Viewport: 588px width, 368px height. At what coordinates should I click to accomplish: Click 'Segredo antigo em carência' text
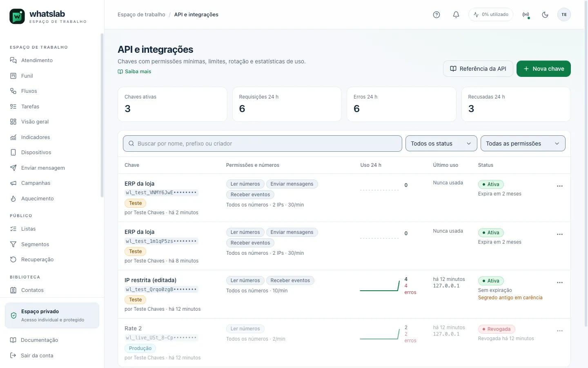click(510, 298)
